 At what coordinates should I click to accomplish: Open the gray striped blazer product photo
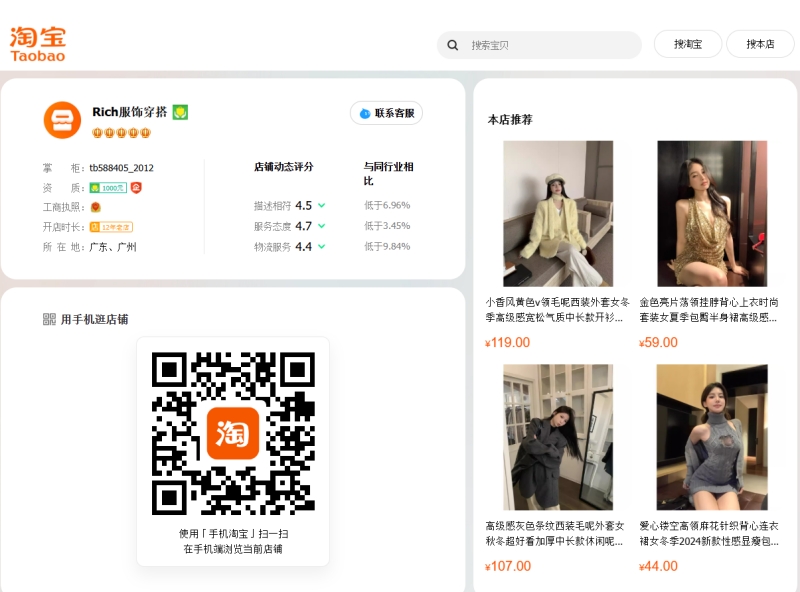point(558,437)
